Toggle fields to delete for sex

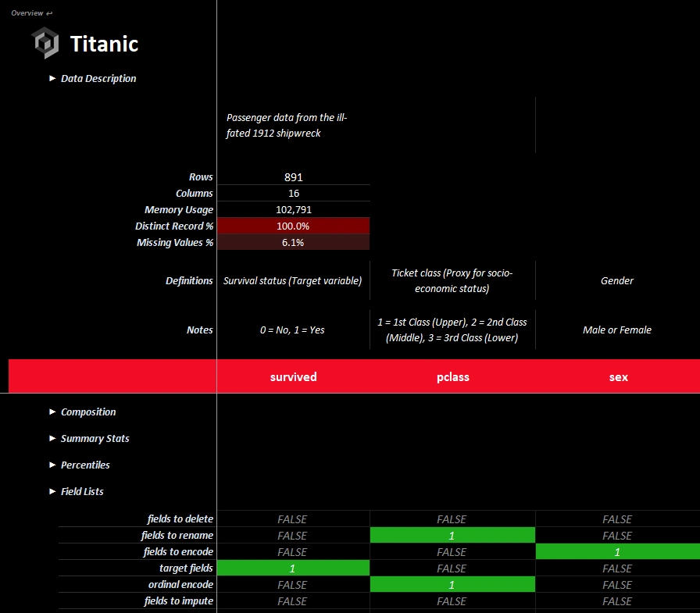click(618, 519)
